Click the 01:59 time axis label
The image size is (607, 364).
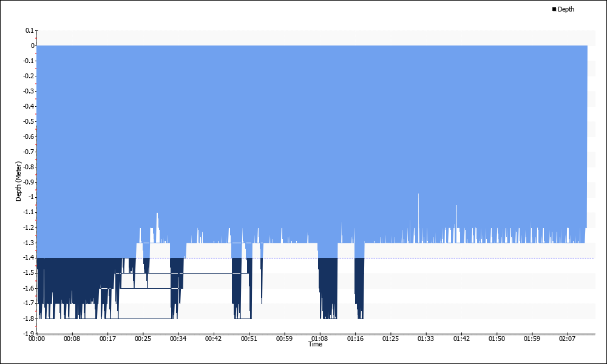tap(532, 339)
